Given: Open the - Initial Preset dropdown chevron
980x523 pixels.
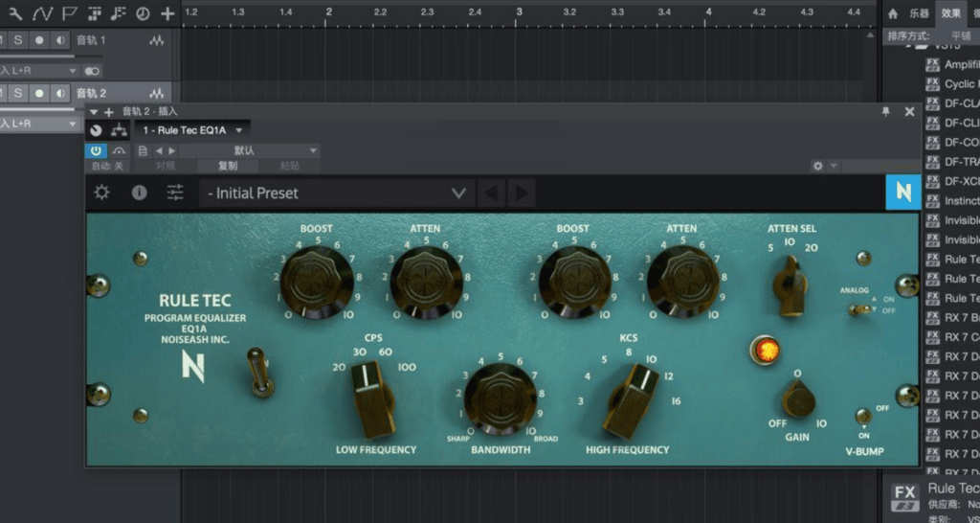Looking at the screenshot, I should click(x=458, y=193).
